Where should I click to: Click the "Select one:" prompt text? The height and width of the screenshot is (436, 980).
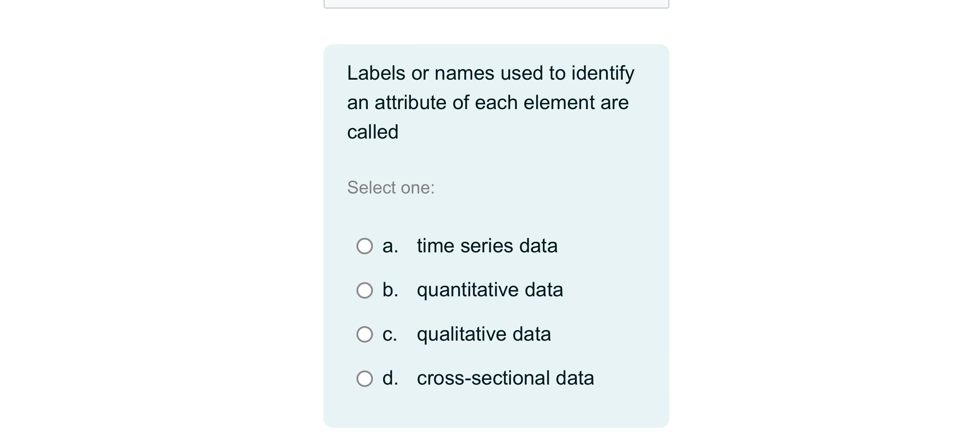pos(391,188)
